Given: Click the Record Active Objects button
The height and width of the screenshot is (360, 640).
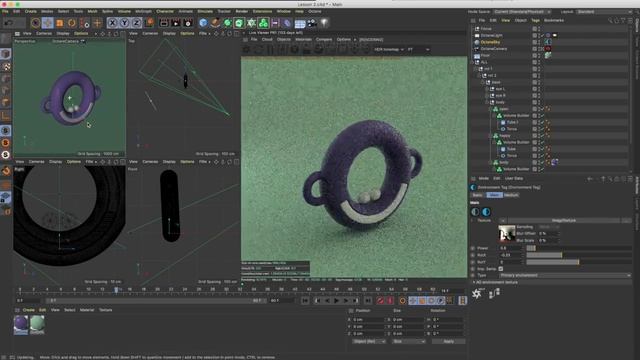Looking at the screenshot, I should tap(380, 301).
